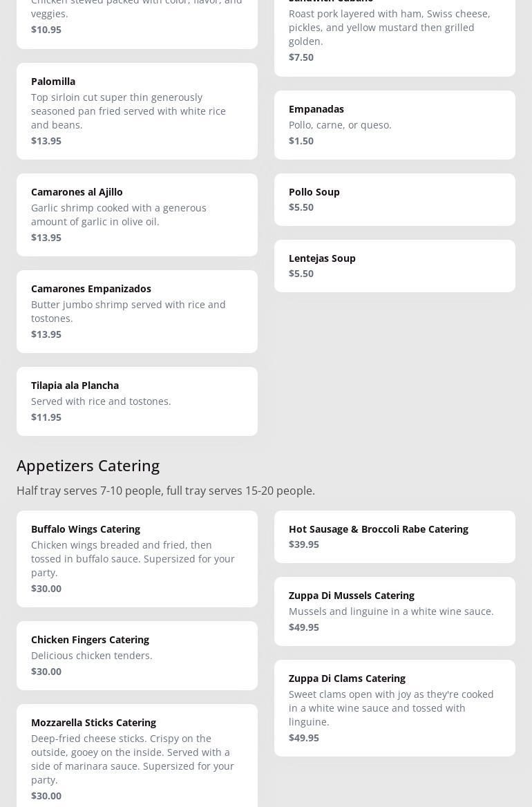This screenshot has width=532, height=807.
Task: Select Camarones al Ajillo dish
Action: tap(137, 214)
